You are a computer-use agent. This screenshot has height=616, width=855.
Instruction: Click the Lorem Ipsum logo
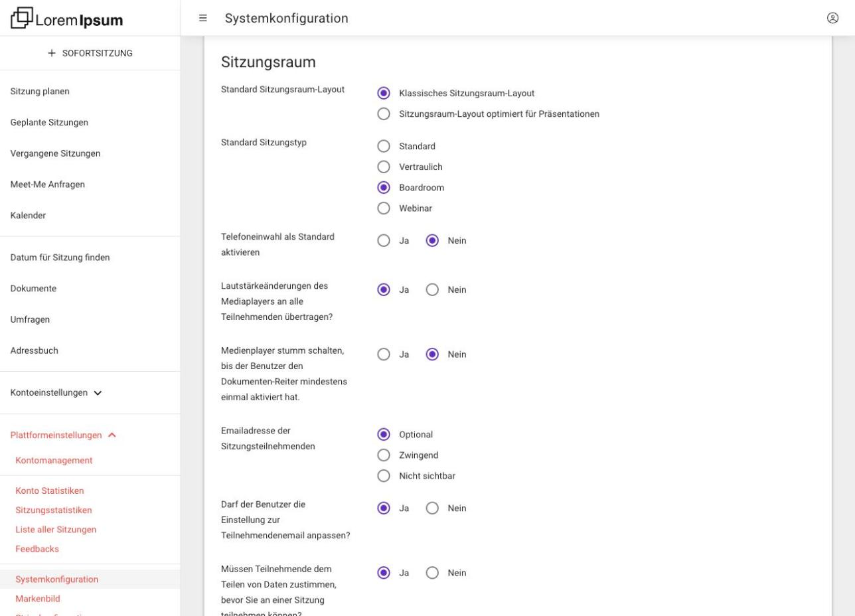coord(67,19)
